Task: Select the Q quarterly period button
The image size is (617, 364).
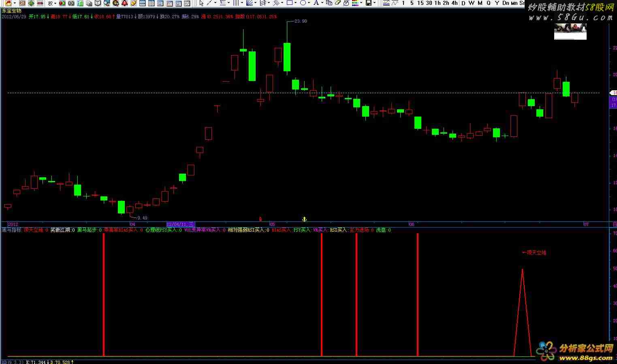Action: tap(489, 3)
